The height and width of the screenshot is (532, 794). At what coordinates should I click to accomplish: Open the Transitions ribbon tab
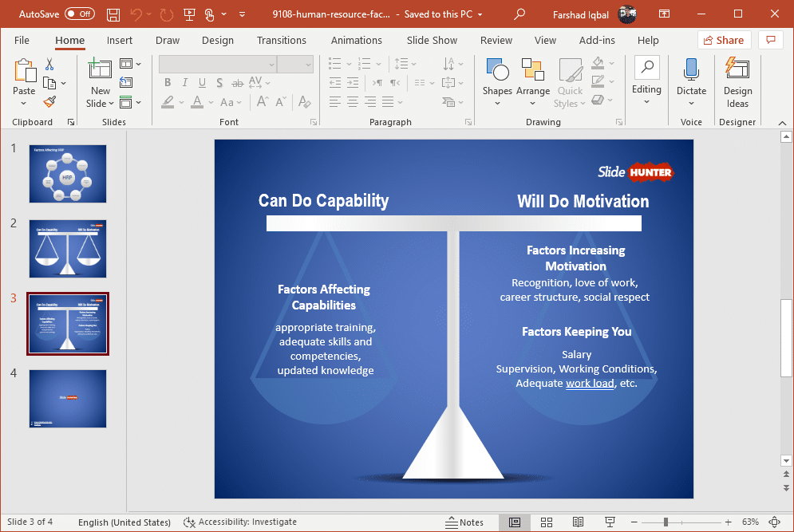pos(281,41)
